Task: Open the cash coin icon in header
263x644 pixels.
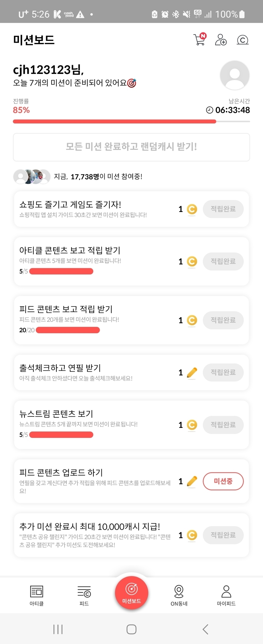Action: [242, 40]
